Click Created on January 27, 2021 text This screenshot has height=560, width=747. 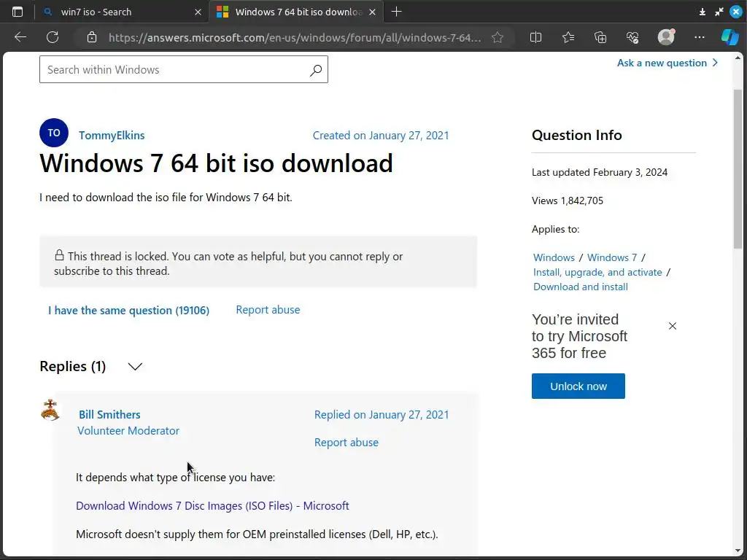pos(381,136)
